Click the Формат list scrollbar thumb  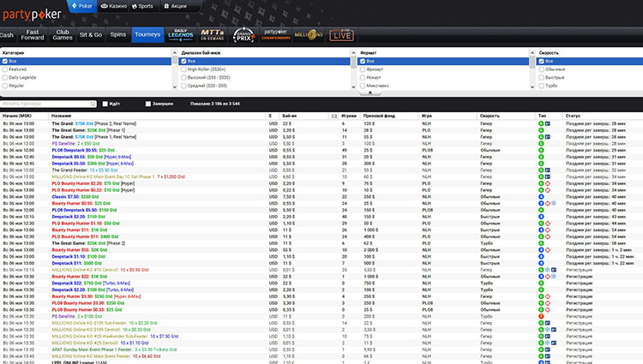[x=532, y=62]
